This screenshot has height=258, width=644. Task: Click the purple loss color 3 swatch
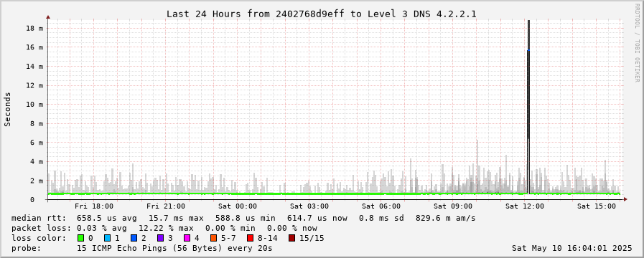point(160,238)
